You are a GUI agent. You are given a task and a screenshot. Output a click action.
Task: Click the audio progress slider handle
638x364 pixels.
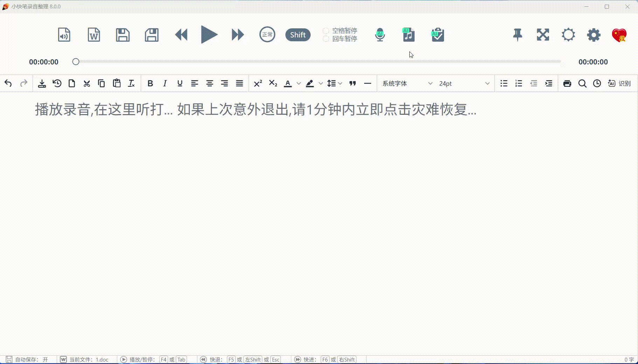(x=76, y=62)
